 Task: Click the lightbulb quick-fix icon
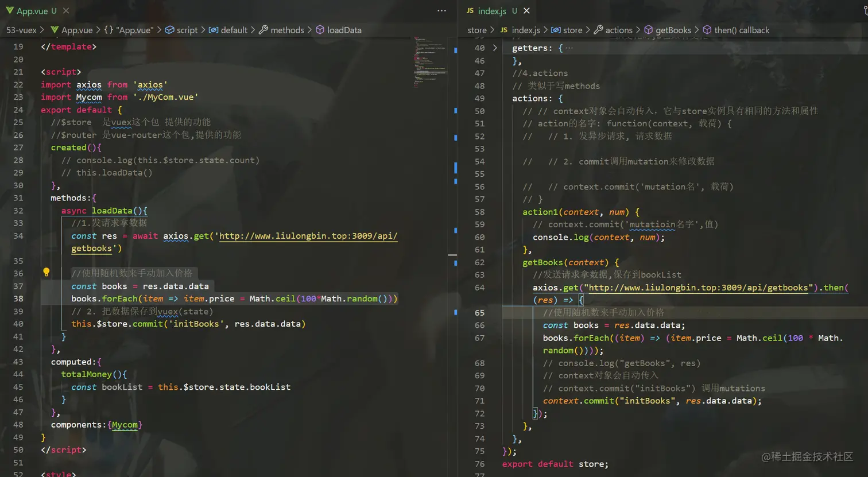(x=46, y=273)
